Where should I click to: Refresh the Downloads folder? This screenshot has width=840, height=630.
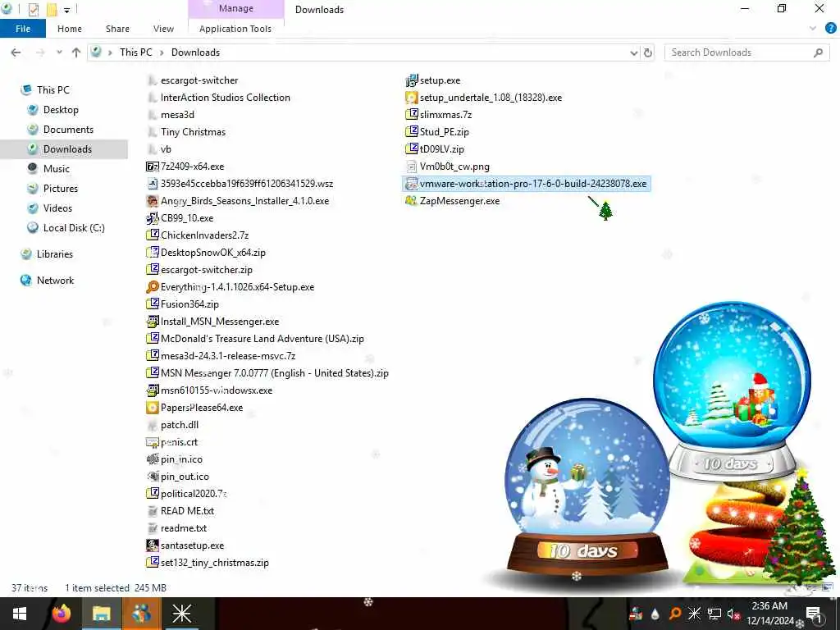tap(648, 52)
